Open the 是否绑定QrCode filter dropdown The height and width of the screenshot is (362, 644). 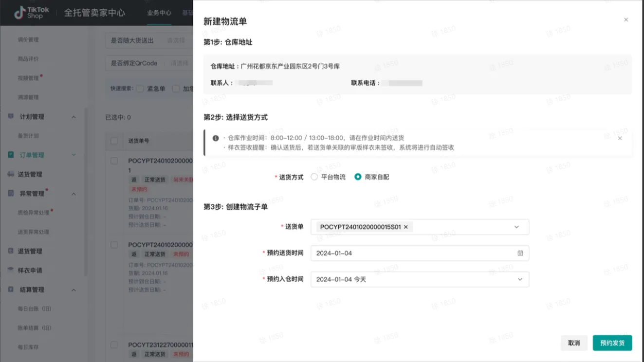pos(149,63)
